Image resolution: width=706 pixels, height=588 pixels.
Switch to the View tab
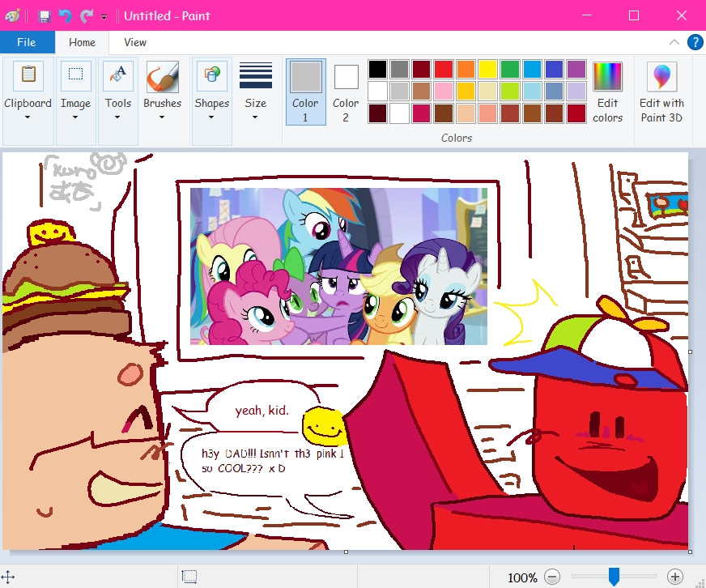tap(135, 42)
